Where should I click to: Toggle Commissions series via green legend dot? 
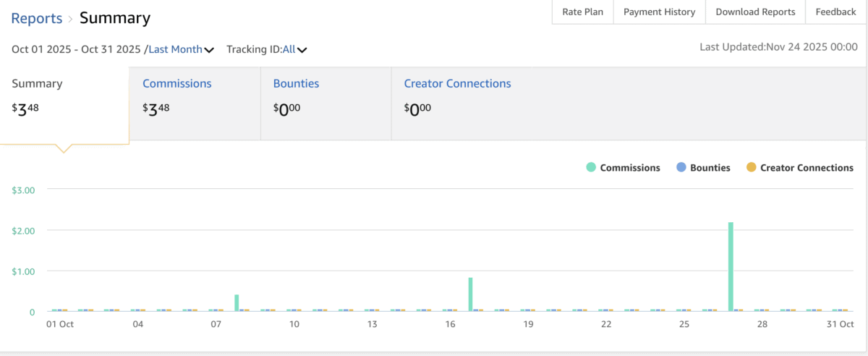coord(591,168)
